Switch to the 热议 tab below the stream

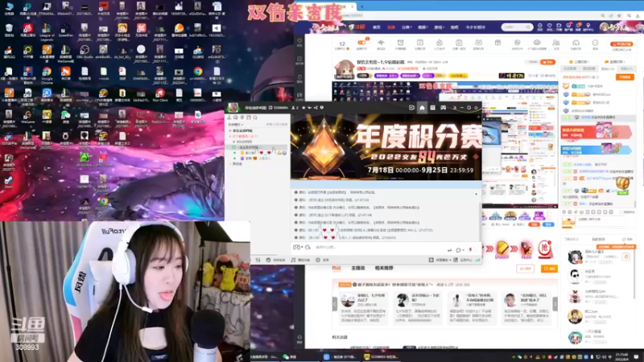click(336, 268)
